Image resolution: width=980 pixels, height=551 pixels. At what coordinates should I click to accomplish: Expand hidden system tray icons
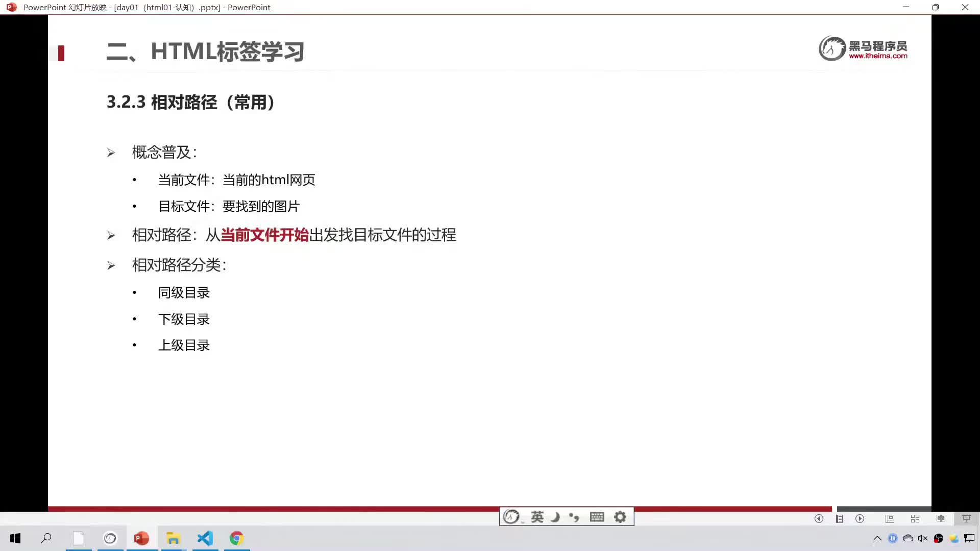(x=877, y=538)
